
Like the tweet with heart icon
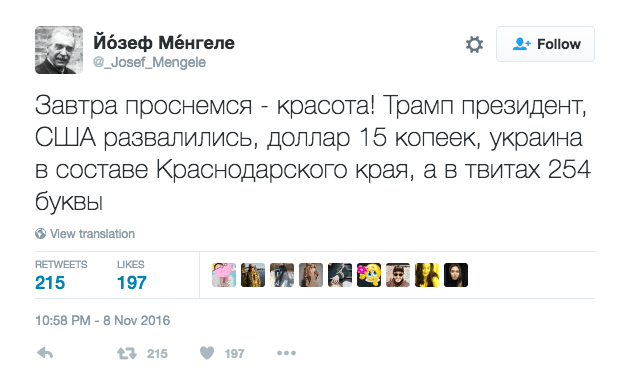207,353
